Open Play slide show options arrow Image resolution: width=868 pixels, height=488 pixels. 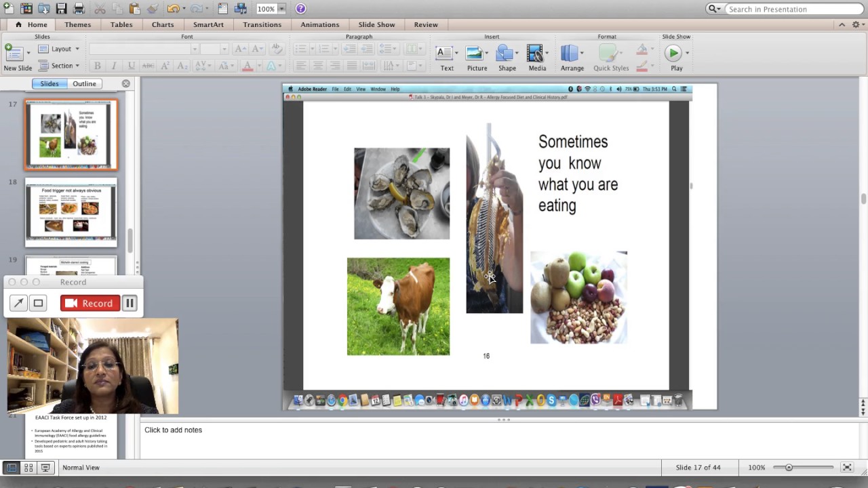[687, 53]
